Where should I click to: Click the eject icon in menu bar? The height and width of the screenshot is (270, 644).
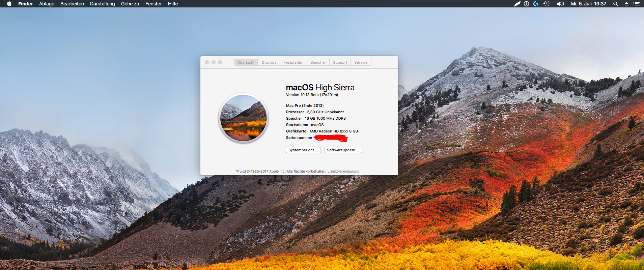(626, 4)
